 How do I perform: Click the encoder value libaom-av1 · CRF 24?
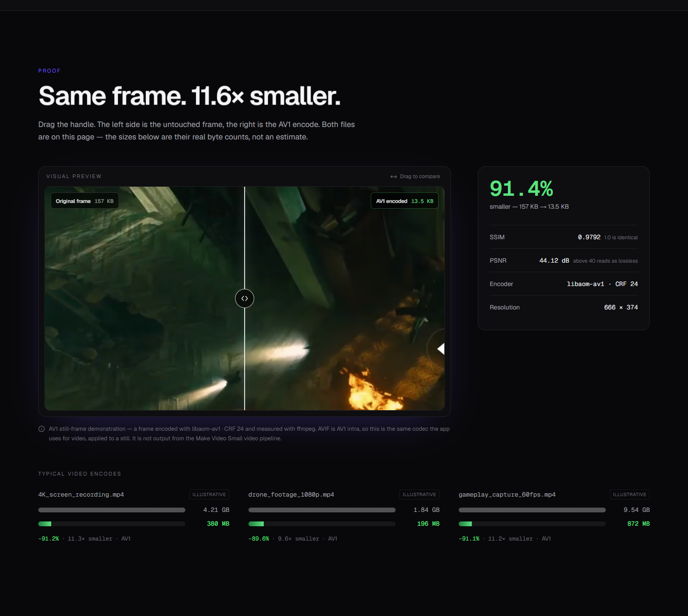[602, 284]
